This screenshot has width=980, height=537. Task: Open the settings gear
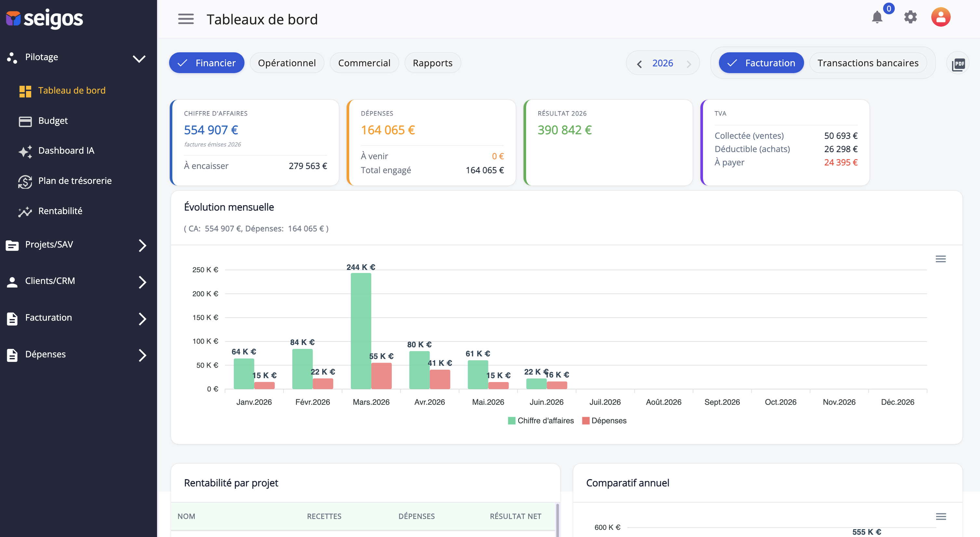[910, 17]
